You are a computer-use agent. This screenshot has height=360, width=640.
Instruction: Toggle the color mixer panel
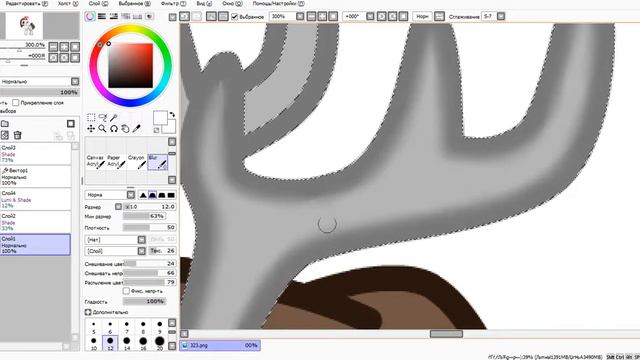(x=125, y=16)
